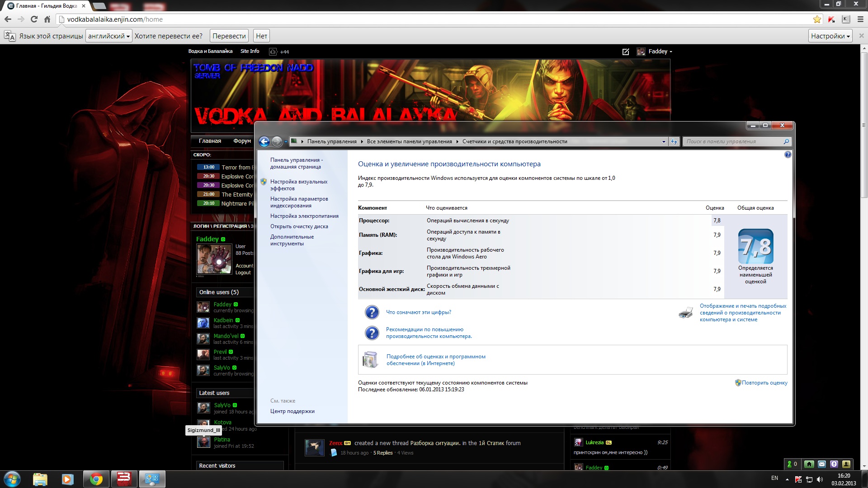Click the Control Panel forward arrow button
This screenshot has width=868, height=488.
tap(277, 141)
